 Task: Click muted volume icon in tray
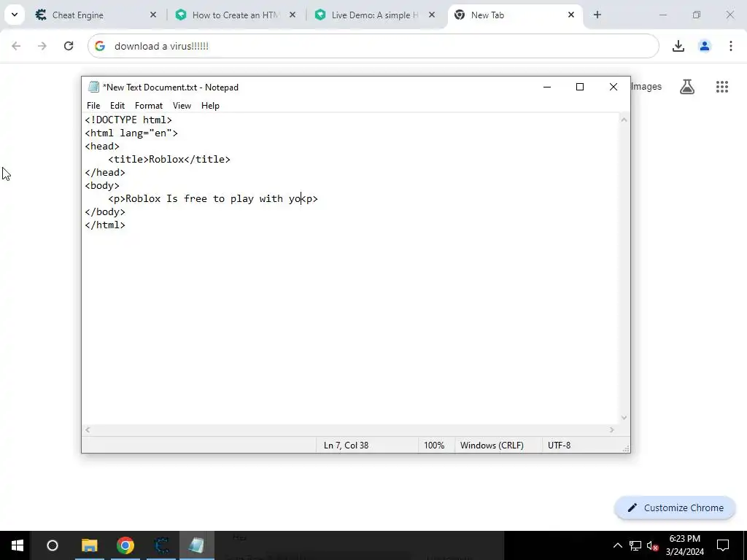click(x=653, y=545)
